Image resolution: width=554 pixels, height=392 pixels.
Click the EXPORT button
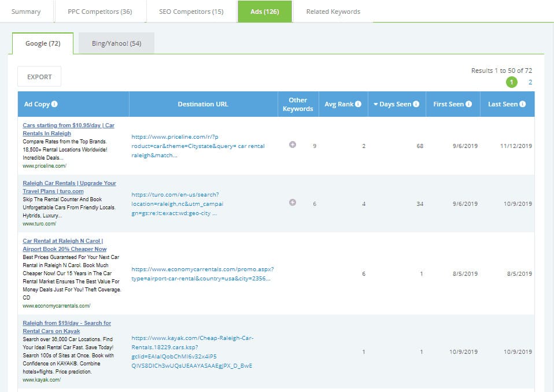39,77
